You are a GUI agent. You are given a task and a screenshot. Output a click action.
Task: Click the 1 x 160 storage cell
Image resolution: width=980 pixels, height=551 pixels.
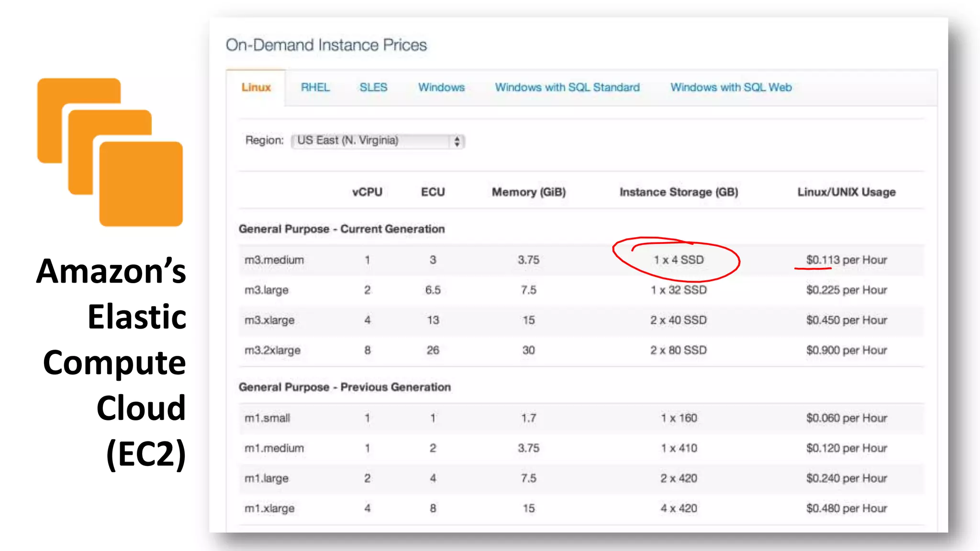point(679,418)
